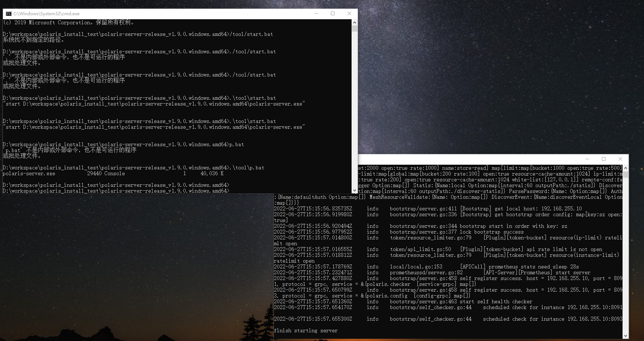Click the scrollbar up arrow in cmd window
This screenshot has width=644, height=341.
point(354,22)
